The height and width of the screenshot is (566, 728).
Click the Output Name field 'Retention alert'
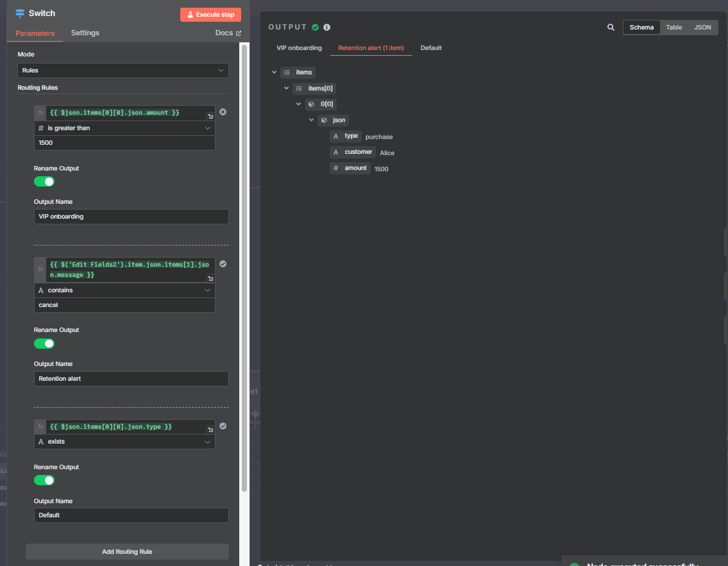pos(131,379)
